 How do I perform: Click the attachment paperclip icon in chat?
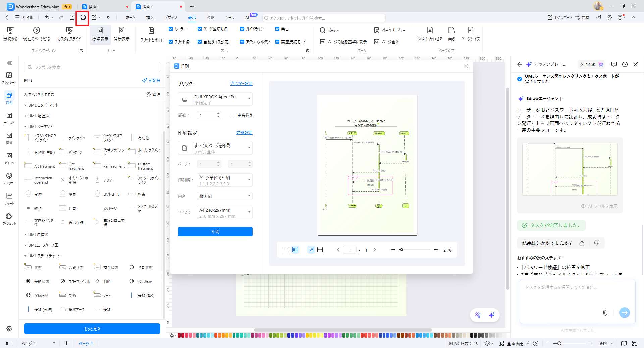pyautogui.click(x=605, y=313)
